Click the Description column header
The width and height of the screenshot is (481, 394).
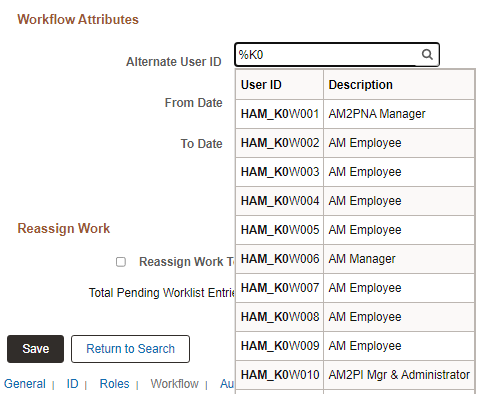coord(399,85)
